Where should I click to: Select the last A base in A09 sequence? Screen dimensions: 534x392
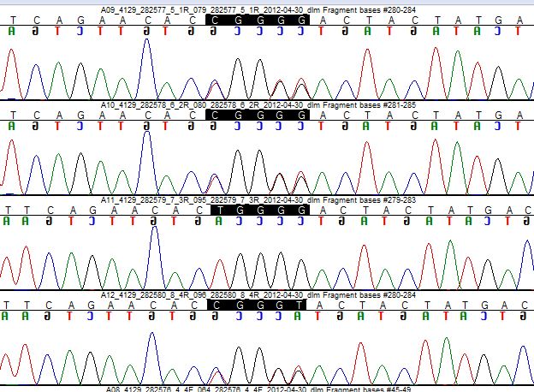(x=523, y=19)
